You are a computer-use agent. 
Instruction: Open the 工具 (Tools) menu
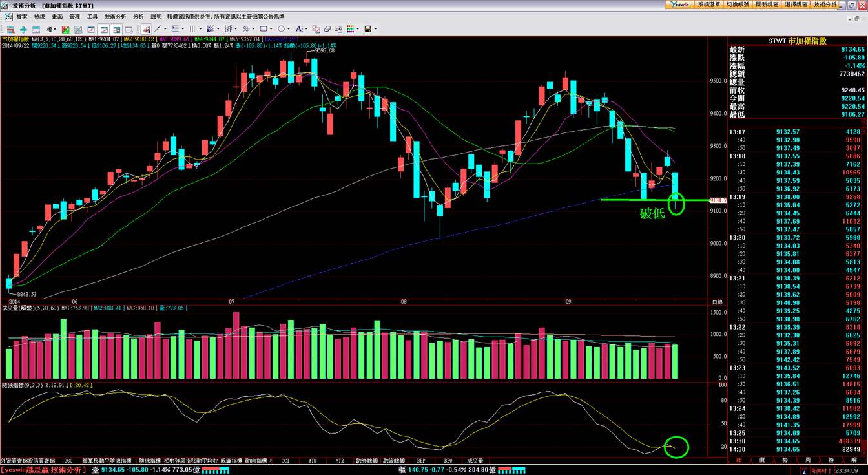92,16
